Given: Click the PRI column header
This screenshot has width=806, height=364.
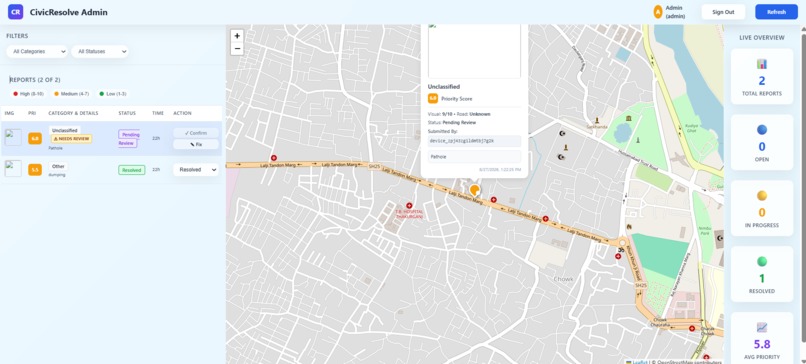Looking at the screenshot, I should pyautogui.click(x=32, y=113).
